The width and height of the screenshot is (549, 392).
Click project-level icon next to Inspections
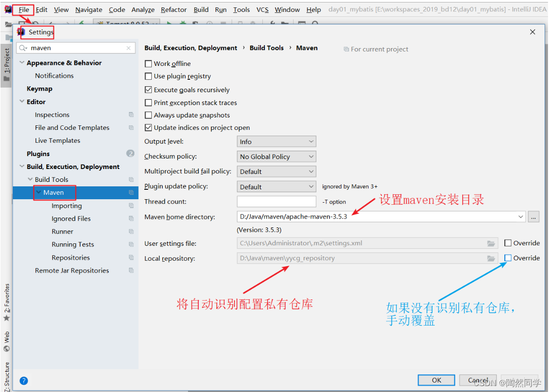(x=131, y=115)
